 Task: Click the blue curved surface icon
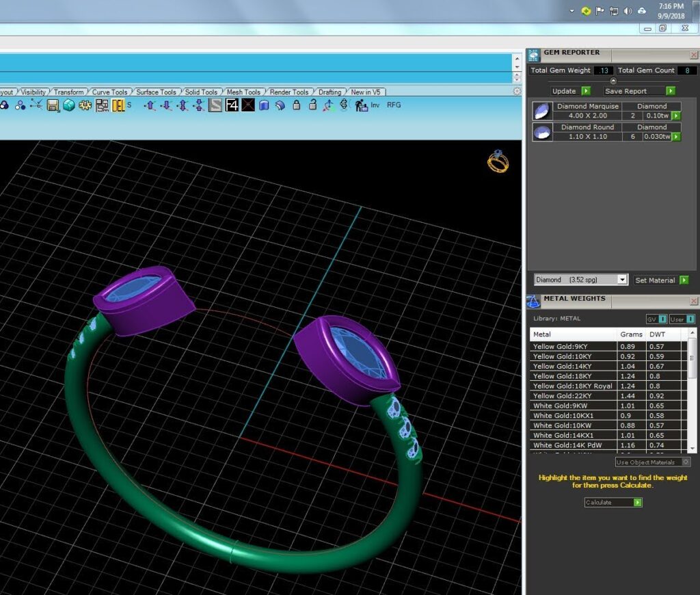(x=280, y=105)
